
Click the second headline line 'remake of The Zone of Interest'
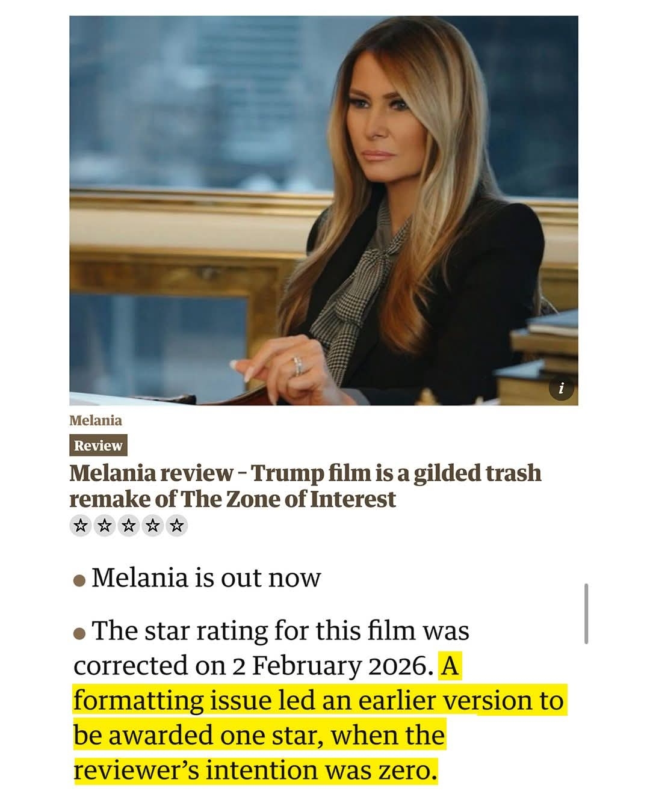coord(232,499)
